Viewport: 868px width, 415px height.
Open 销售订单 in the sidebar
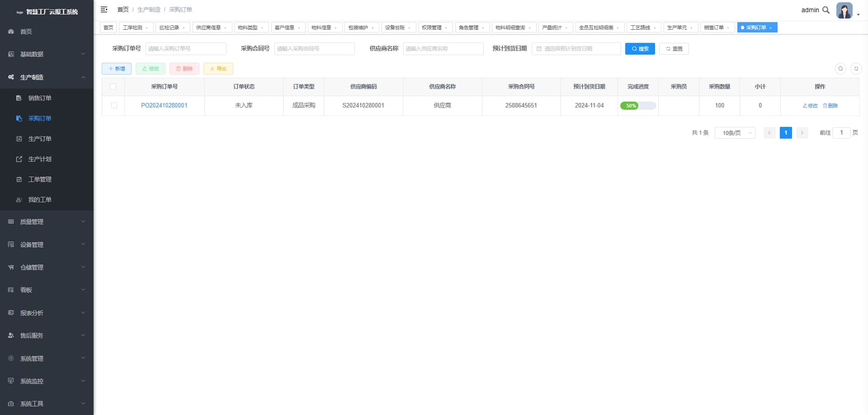(47, 98)
